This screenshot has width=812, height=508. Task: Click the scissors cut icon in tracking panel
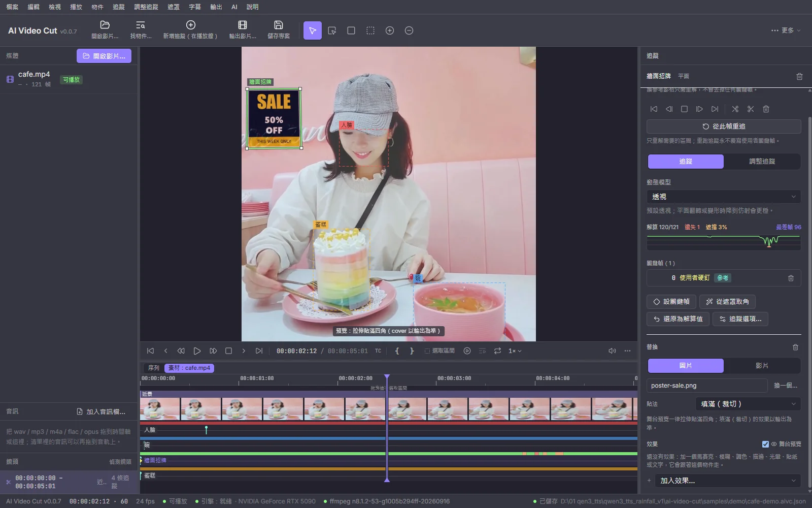pyautogui.click(x=751, y=109)
